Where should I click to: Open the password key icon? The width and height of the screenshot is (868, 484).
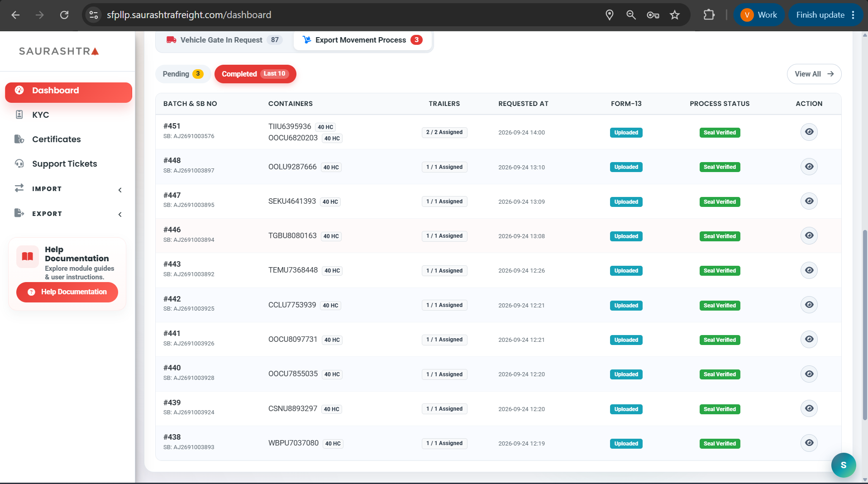point(653,15)
